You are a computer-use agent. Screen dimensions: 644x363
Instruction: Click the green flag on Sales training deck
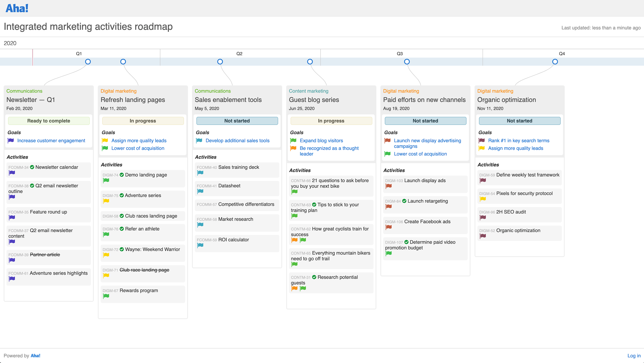pyautogui.click(x=200, y=173)
